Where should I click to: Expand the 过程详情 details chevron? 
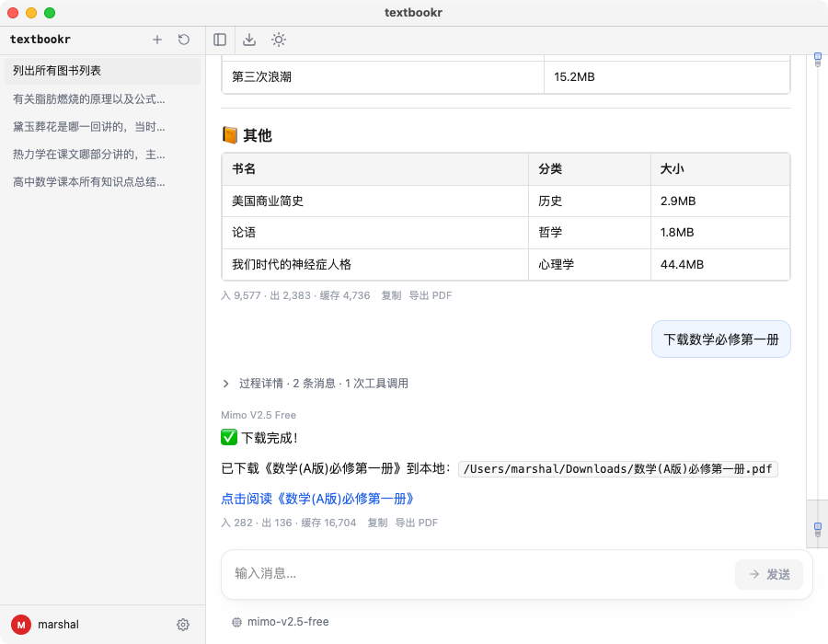[x=226, y=384]
